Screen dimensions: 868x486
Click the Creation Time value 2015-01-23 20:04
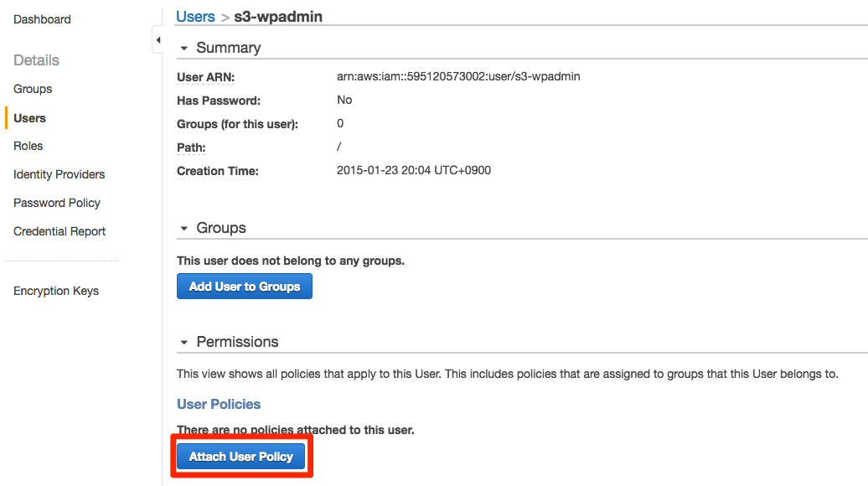(414, 170)
